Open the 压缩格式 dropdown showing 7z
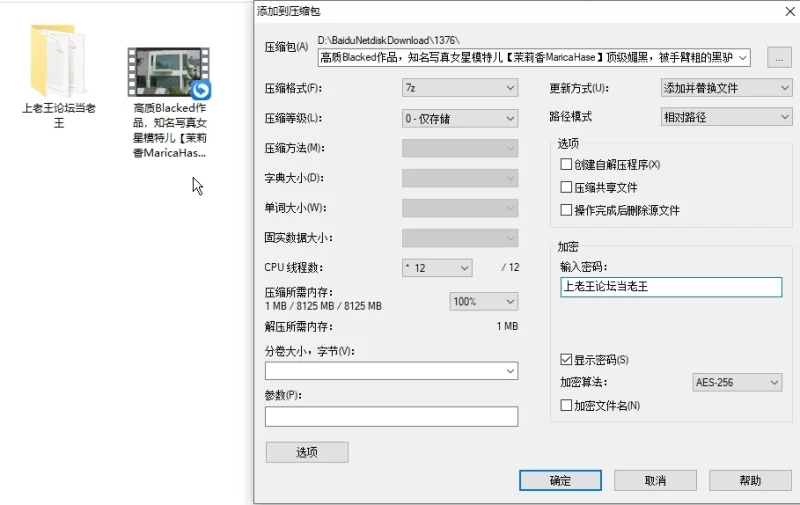800x505 pixels. [460, 88]
